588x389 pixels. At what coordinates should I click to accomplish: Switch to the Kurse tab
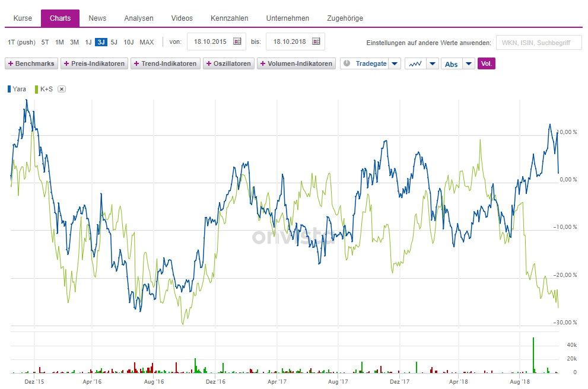[x=23, y=18]
